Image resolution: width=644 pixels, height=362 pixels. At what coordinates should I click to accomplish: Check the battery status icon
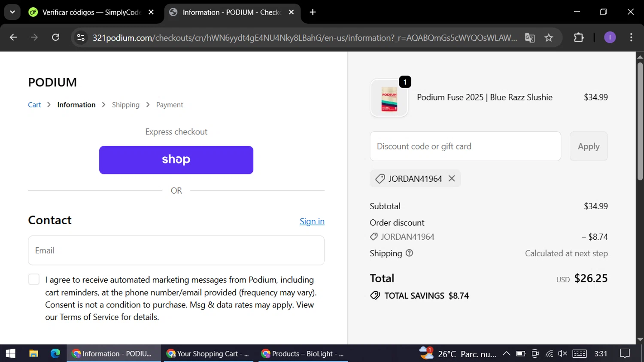click(521, 353)
